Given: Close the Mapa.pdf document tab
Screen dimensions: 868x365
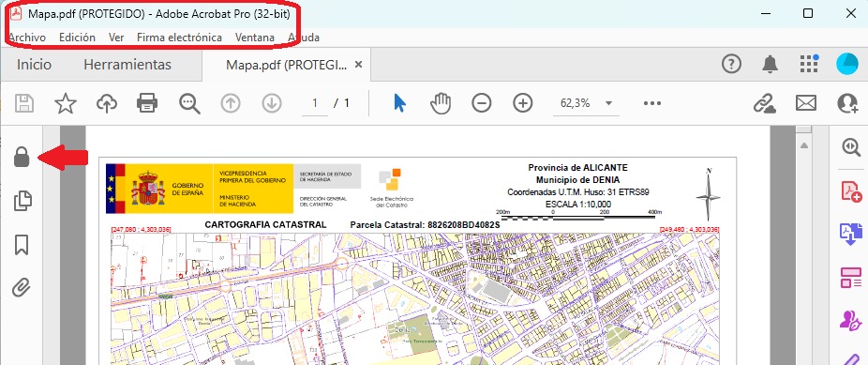Looking at the screenshot, I should click(x=358, y=65).
